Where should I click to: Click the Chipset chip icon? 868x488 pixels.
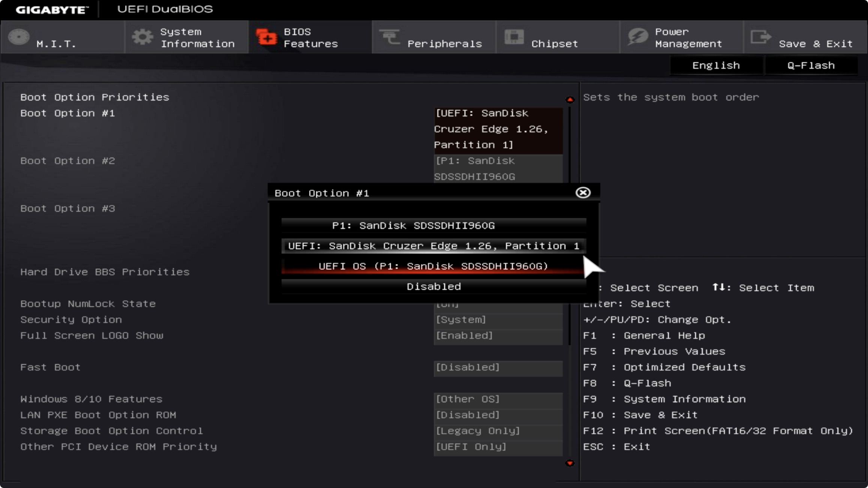[514, 37]
